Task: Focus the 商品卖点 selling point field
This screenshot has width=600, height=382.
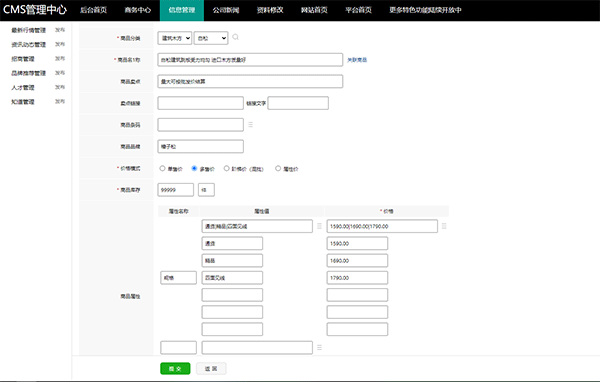Action: point(250,82)
